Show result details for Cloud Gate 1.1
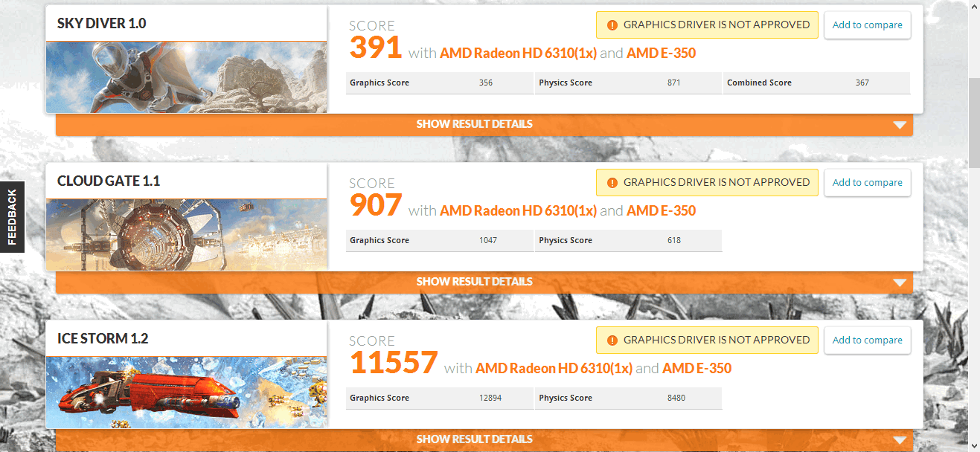The height and width of the screenshot is (452, 980). click(484, 282)
